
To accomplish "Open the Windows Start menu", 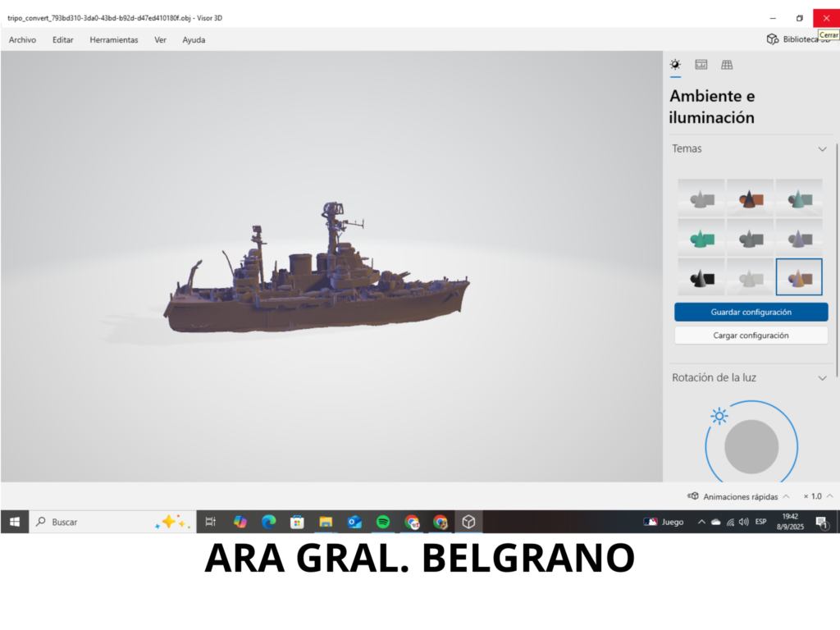I will click(15, 522).
